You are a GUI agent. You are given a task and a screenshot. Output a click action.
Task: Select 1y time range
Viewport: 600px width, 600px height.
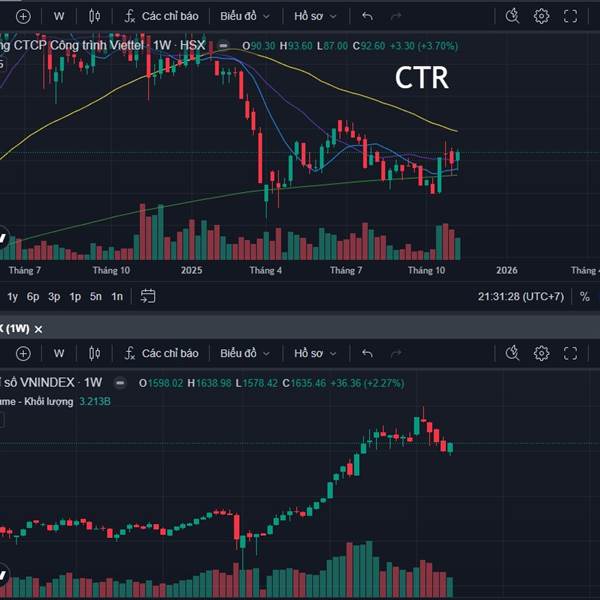pyautogui.click(x=13, y=297)
